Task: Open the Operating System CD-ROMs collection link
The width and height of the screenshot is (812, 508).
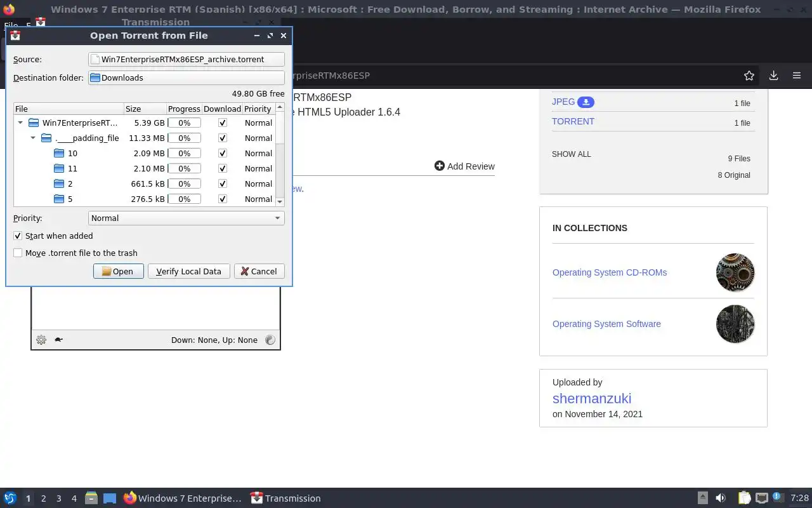Action: click(x=610, y=272)
